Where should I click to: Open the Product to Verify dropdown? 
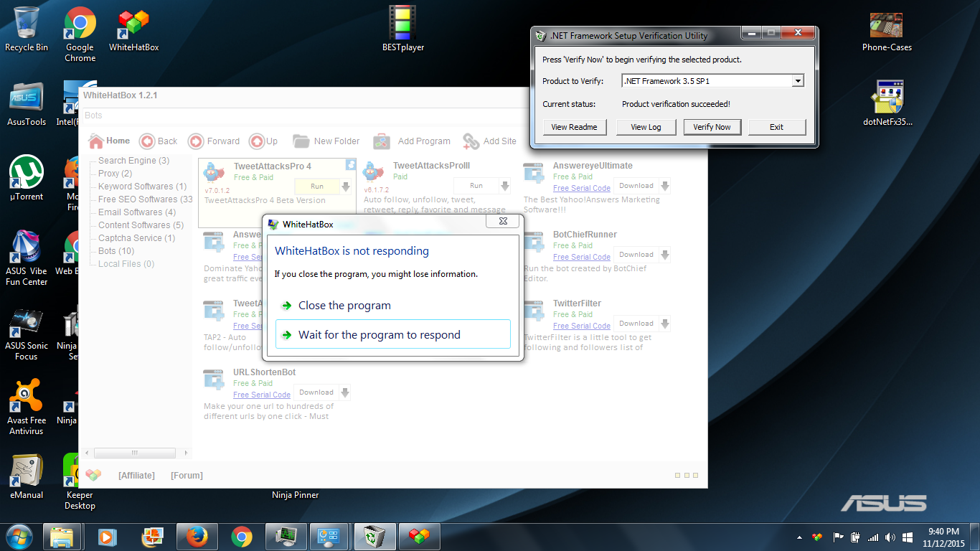pos(797,81)
